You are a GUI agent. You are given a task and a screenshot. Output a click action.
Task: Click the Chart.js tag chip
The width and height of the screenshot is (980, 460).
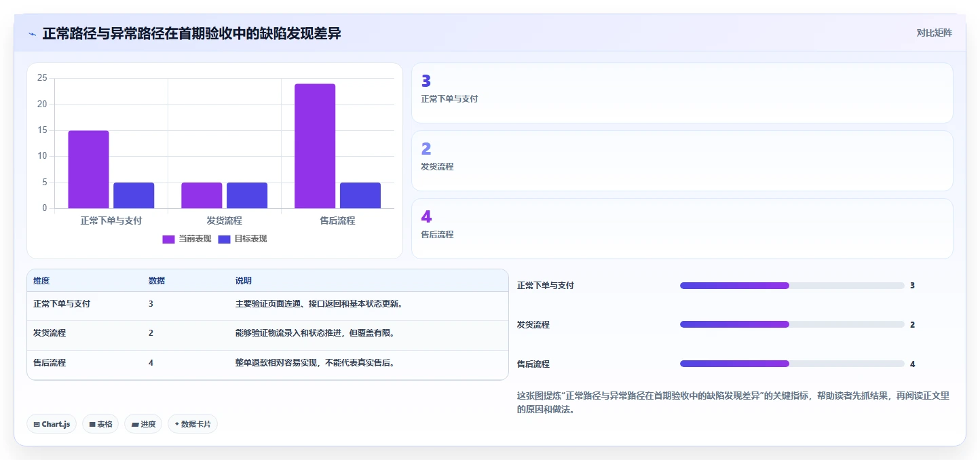52,424
